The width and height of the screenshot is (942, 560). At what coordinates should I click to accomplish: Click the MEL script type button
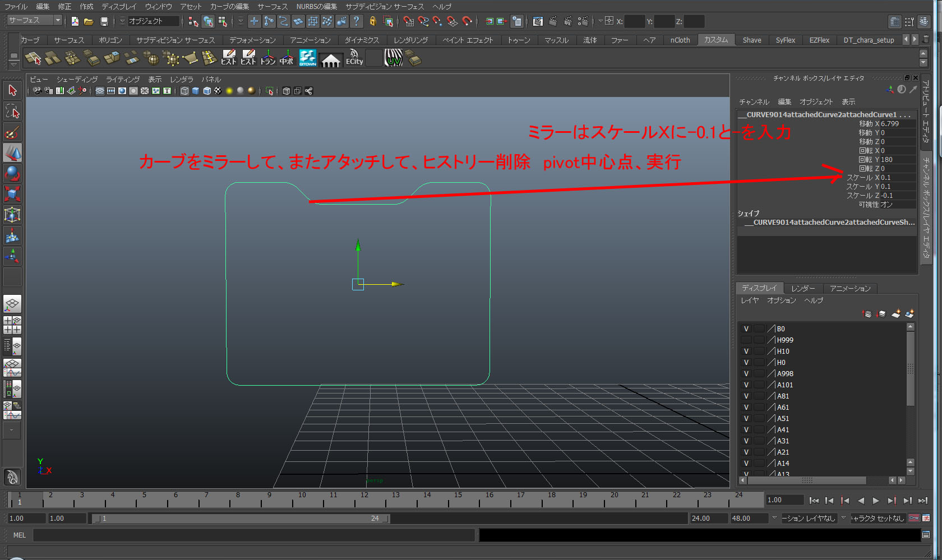tap(20, 535)
